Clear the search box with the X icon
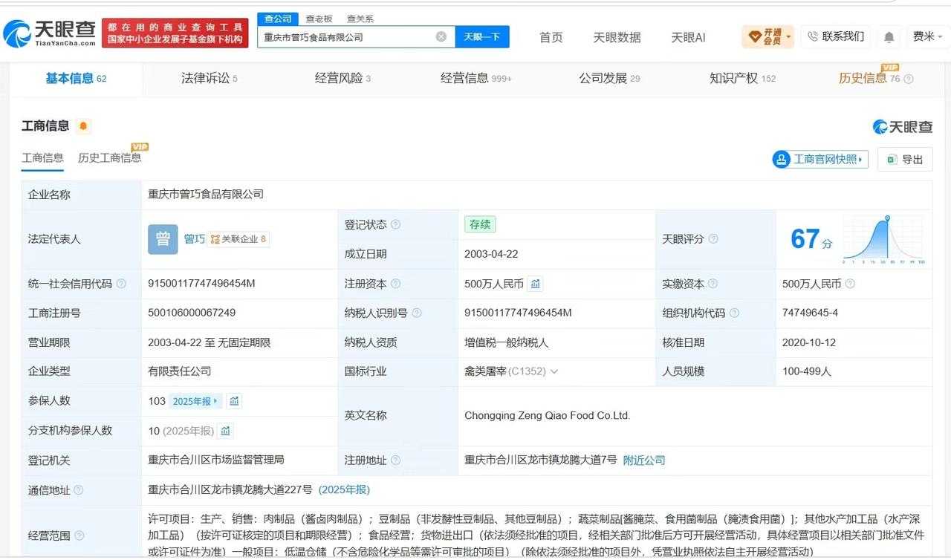Image resolution: width=951 pixels, height=560 pixels. tap(441, 36)
